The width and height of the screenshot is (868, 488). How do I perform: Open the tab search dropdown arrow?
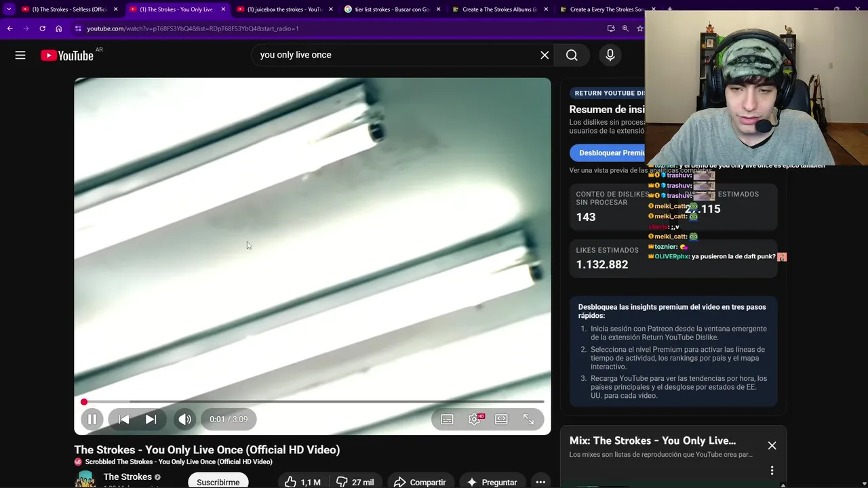coord(9,9)
